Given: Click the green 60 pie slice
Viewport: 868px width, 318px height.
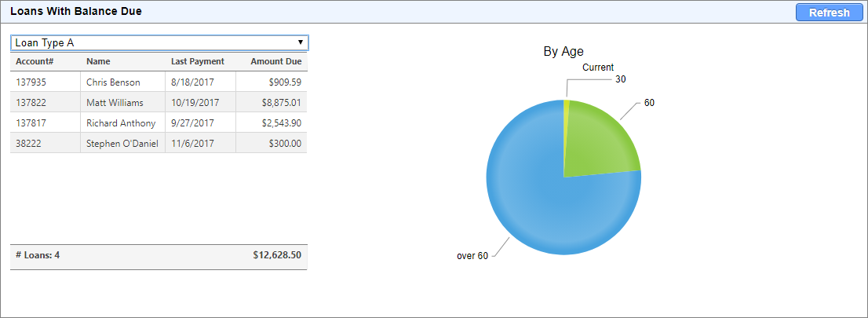Looking at the screenshot, I should [x=600, y=141].
